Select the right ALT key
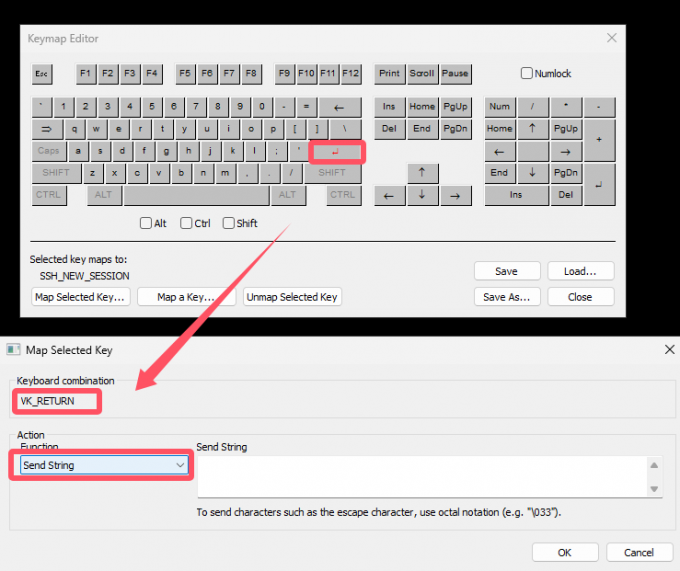Viewport: 680px width, 571px height. point(288,195)
